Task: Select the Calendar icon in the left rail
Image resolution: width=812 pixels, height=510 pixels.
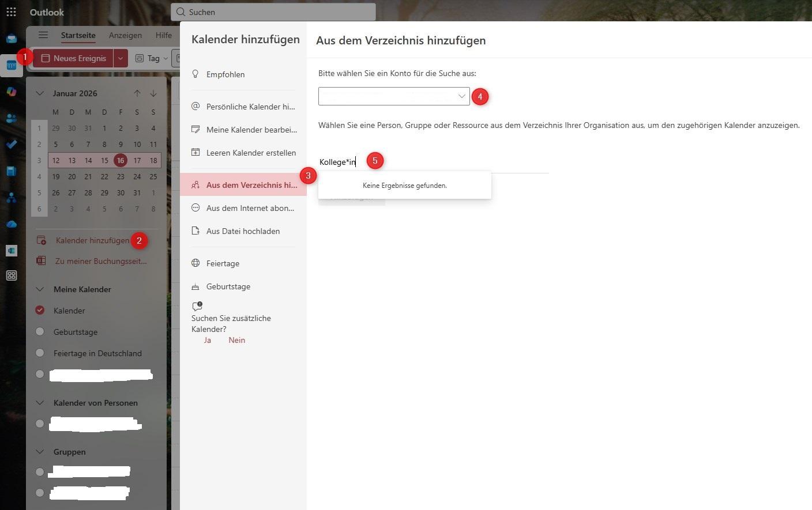Action: 12,65
